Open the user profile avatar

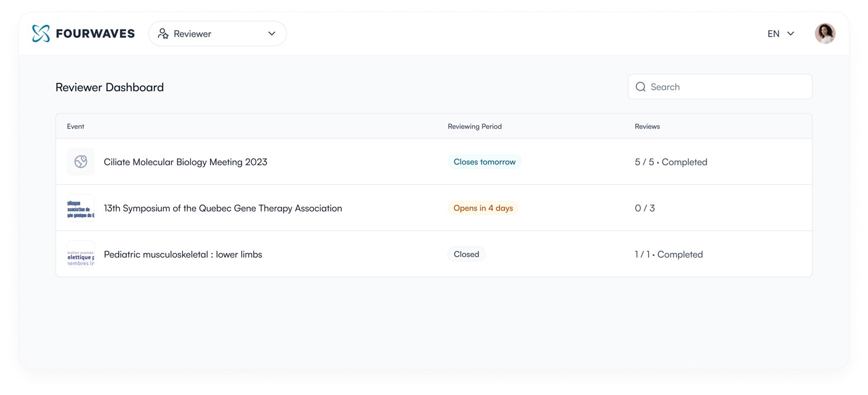[825, 33]
